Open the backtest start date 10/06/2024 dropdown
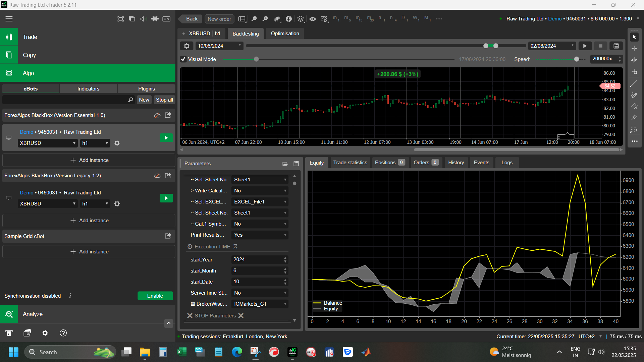 tap(219, 46)
